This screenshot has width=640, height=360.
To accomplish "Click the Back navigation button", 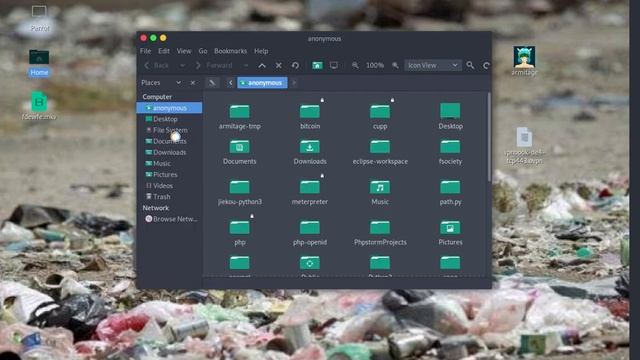I will (x=157, y=65).
